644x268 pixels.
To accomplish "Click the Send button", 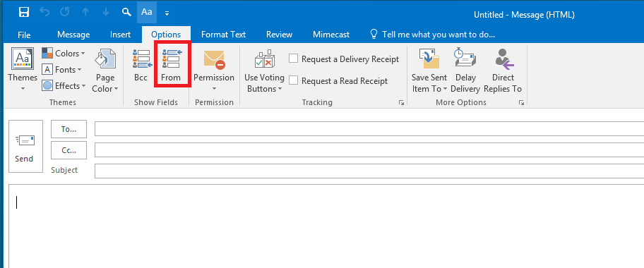I will pos(25,146).
